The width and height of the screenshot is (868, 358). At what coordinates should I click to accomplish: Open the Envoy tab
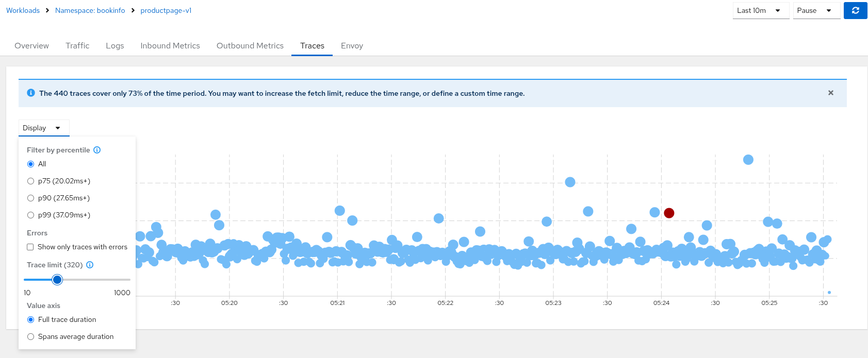tap(352, 46)
